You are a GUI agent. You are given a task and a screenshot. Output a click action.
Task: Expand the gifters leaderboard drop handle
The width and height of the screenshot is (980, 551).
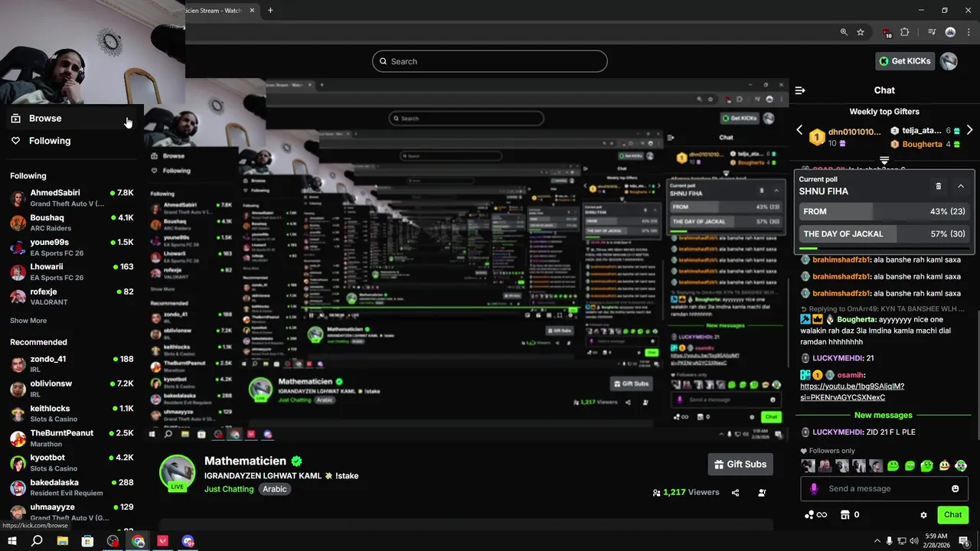(884, 161)
